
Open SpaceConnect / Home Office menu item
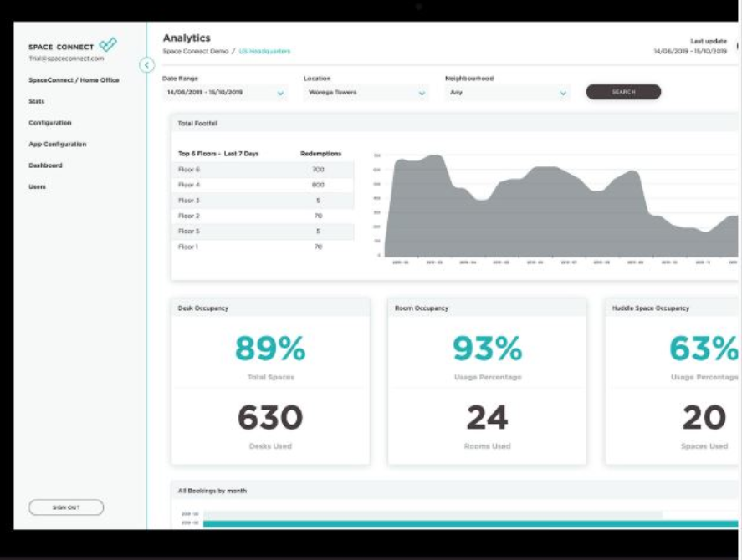pyautogui.click(x=74, y=80)
